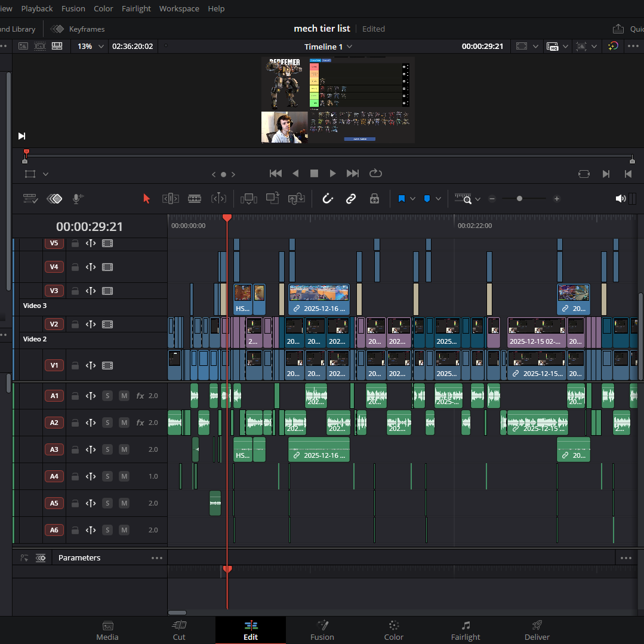Viewport: 644px width, 644px height.
Task: Select the 2025-12-16 clip on Video 3
Action: point(319,300)
